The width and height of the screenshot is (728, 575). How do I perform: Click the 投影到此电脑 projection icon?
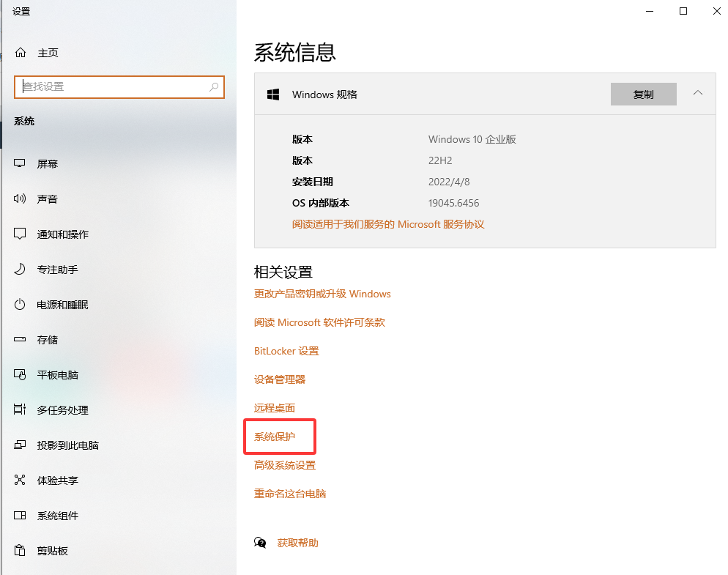(20, 445)
